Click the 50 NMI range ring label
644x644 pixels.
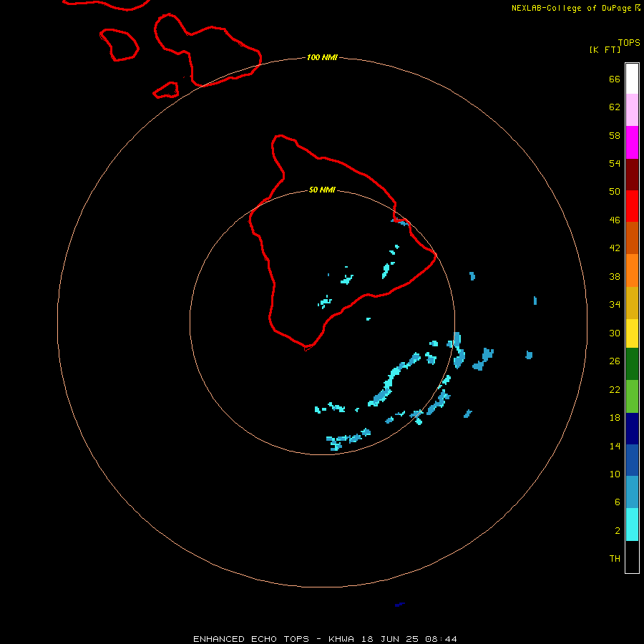(322, 190)
